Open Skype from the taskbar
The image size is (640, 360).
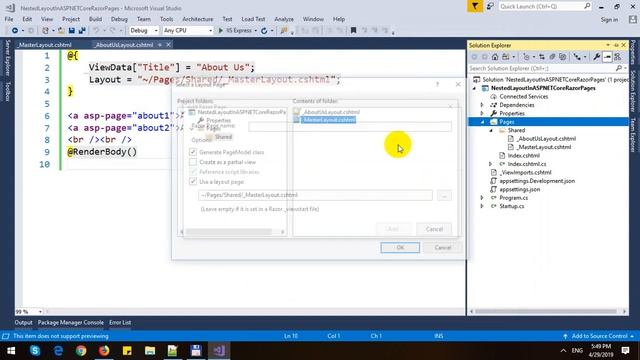point(35,351)
